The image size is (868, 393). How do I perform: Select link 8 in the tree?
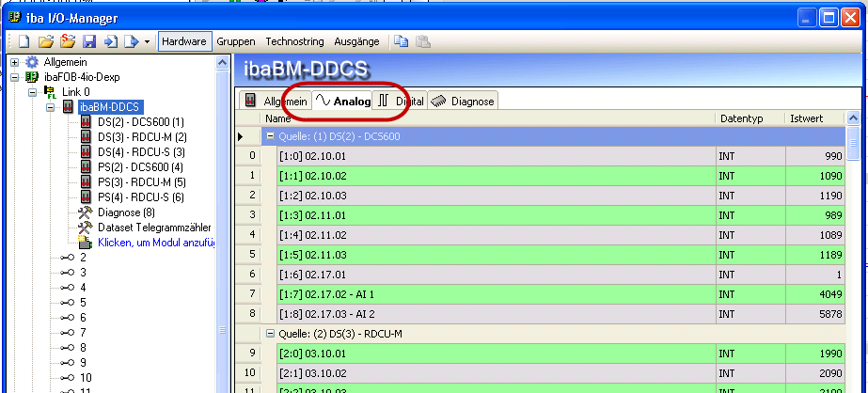pos(83,348)
